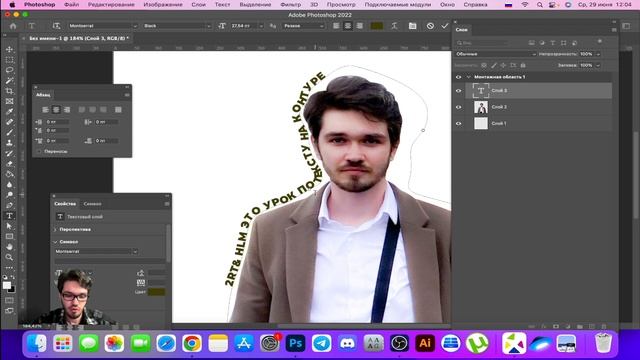Select the Свойства tab
Screen dimensions: 640x360
65,204
